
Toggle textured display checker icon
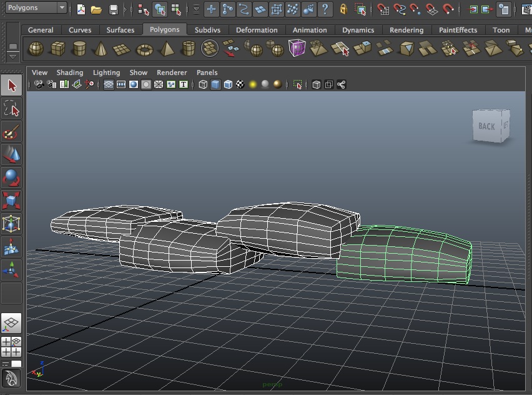(240, 85)
